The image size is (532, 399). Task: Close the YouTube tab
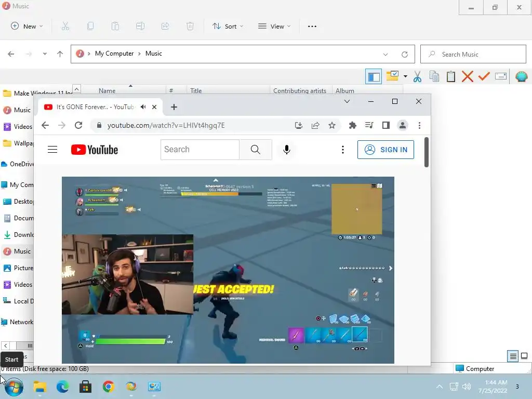[154, 107]
